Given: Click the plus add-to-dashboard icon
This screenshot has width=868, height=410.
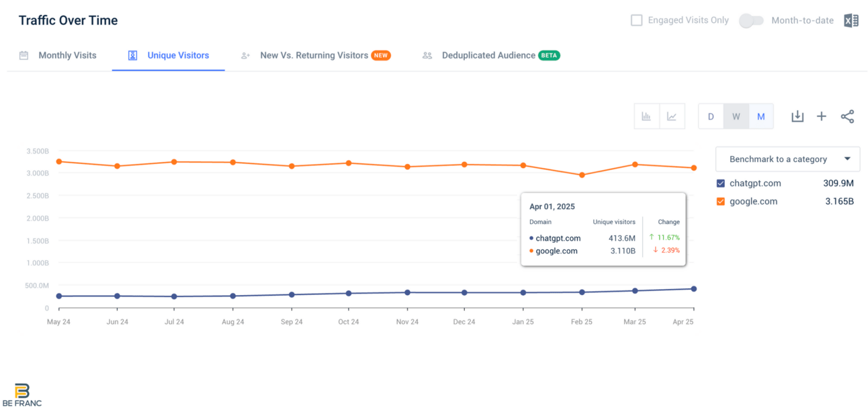Looking at the screenshot, I should pos(821,116).
